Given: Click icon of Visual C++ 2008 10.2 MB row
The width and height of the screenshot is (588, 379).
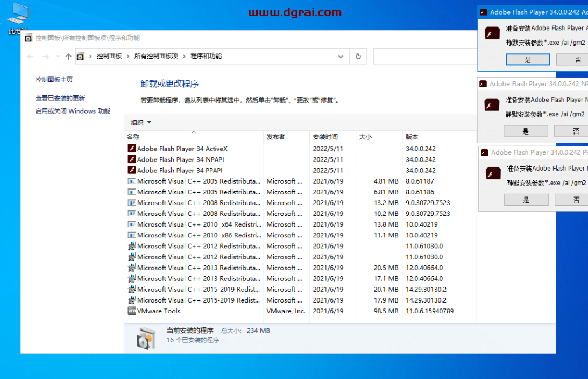Looking at the screenshot, I should [132, 214].
